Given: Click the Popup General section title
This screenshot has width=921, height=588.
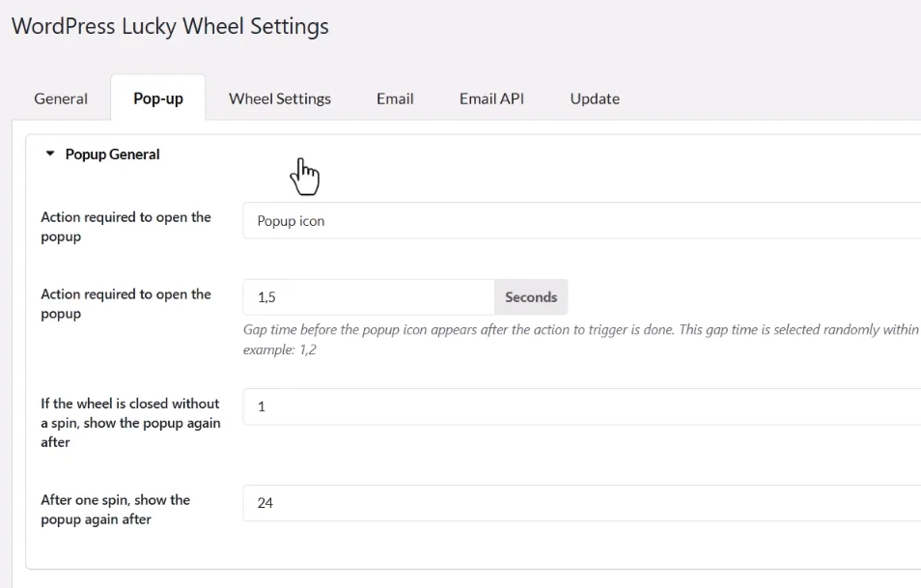Looking at the screenshot, I should tap(112, 154).
